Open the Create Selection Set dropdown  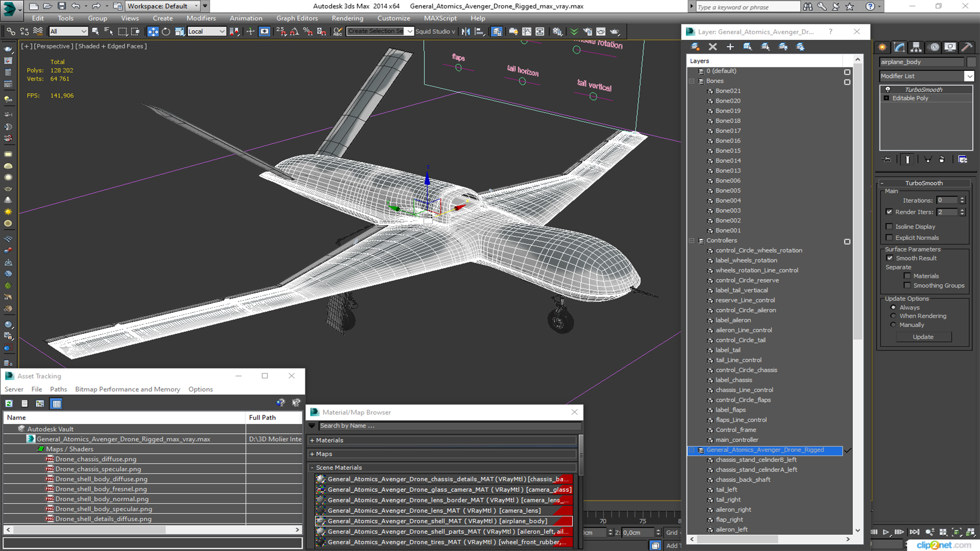[410, 32]
